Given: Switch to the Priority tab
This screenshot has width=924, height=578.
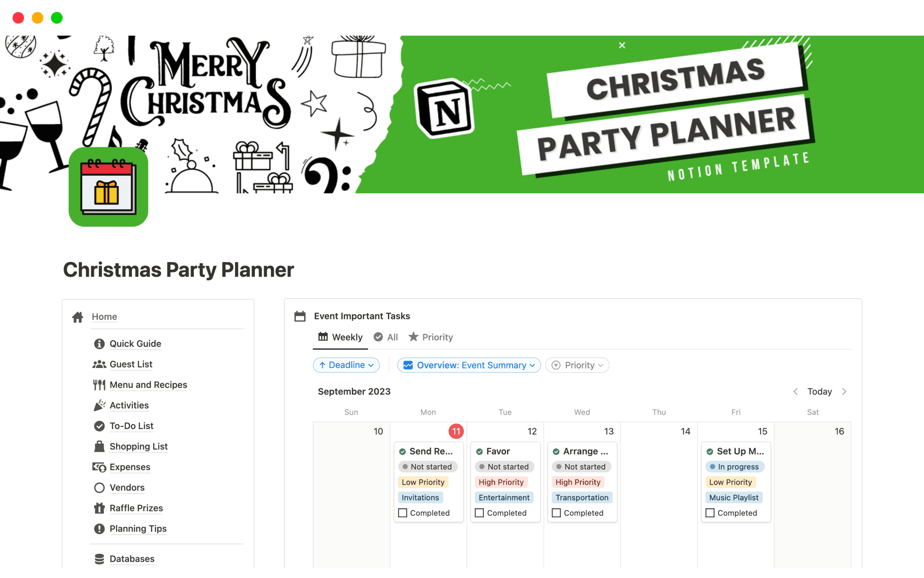Looking at the screenshot, I should (x=430, y=337).
